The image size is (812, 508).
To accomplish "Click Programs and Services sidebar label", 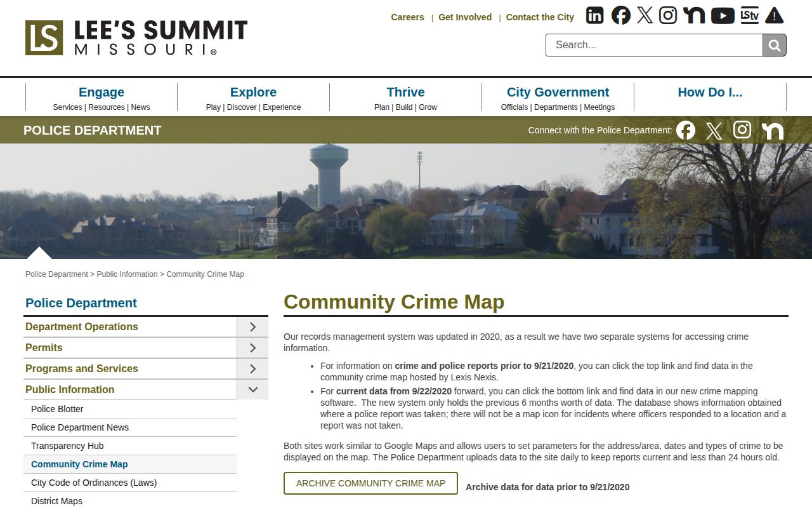I will (81, 368).
